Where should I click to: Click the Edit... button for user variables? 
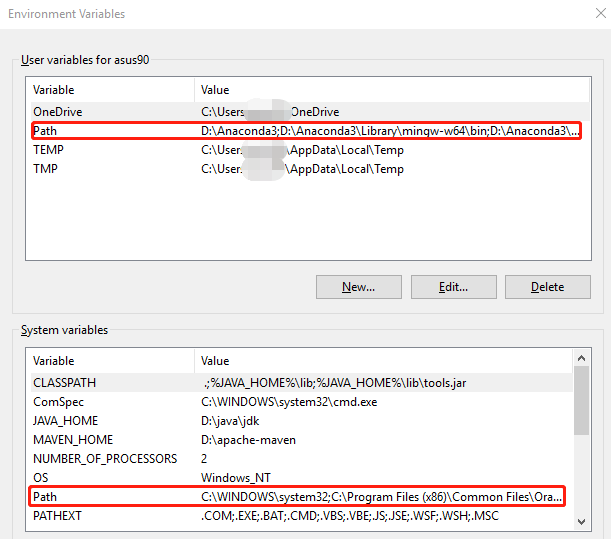point(454,287)
